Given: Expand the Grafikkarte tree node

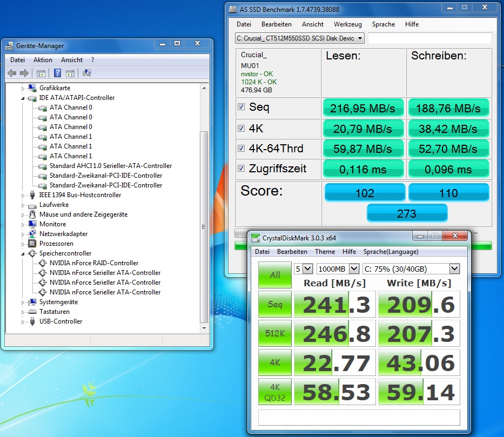Looking at the screenshot, I should [x=23, y=89].
